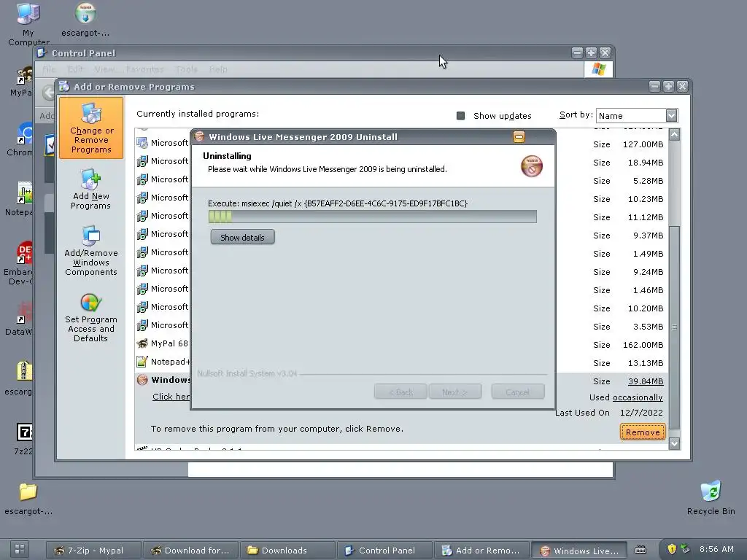This screenshot has height=560, width=747.
Task: Click the 'occasionally' usage link
Action: click(x=638, y=397)
